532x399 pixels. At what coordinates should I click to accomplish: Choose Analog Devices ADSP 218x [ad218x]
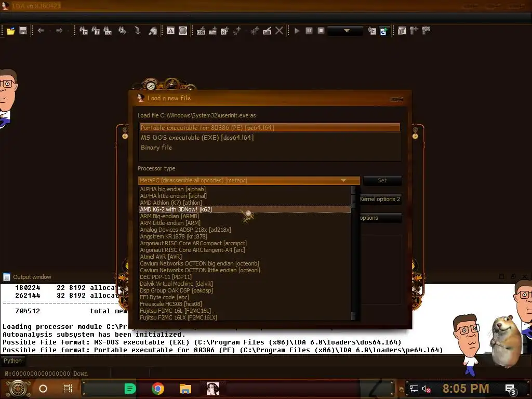(245, 230)
